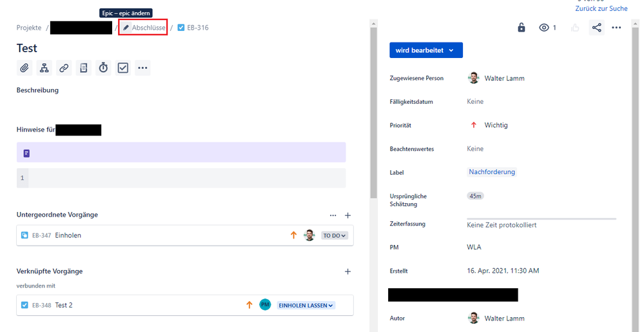Click the priority value 'Wichtig'
644x332 pixels.
tap(496, 125)
